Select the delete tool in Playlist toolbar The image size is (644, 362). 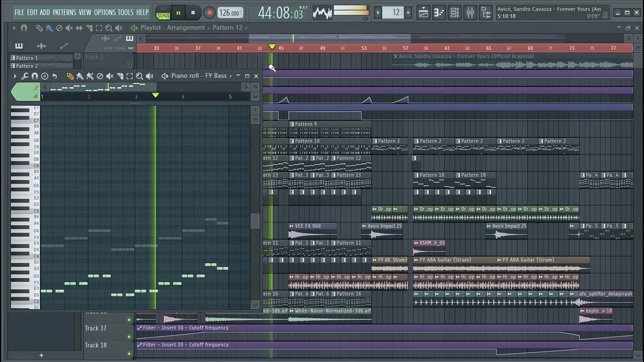click(x=59, y=28)
